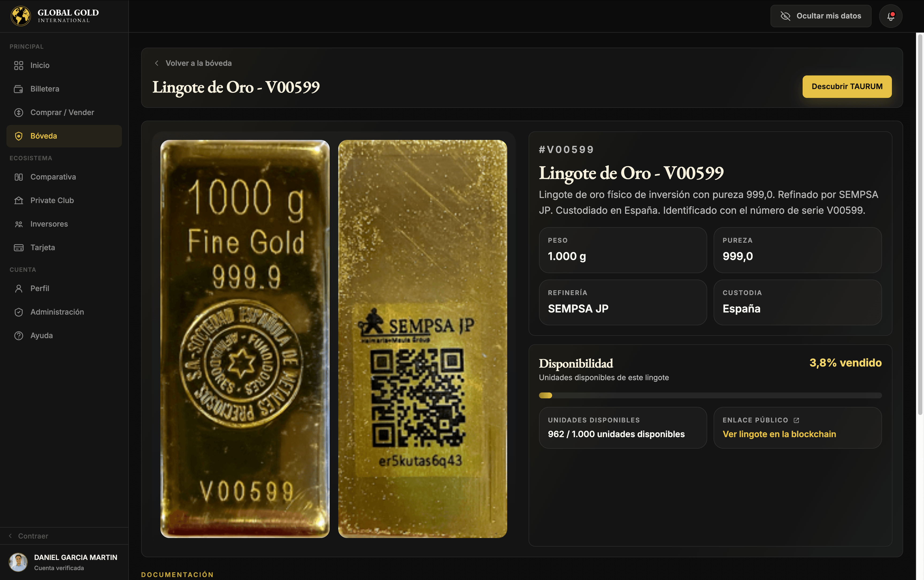Click the DANIEL GARCIA MARTIN account name

click(x=75, y=558)
